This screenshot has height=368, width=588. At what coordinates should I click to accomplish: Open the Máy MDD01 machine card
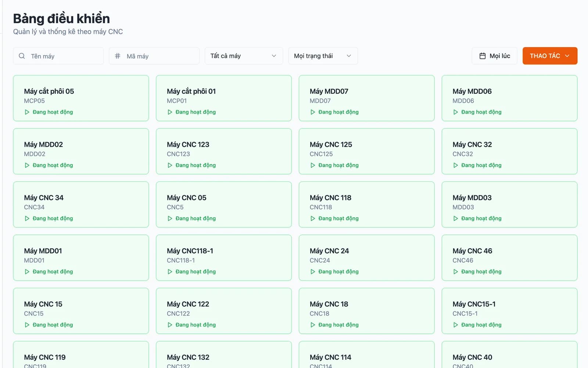(x=81, y=258)
